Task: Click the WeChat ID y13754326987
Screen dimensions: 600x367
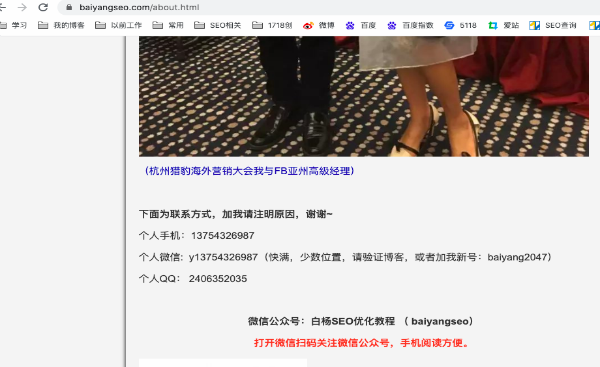Action: click(x=223, y=257)
